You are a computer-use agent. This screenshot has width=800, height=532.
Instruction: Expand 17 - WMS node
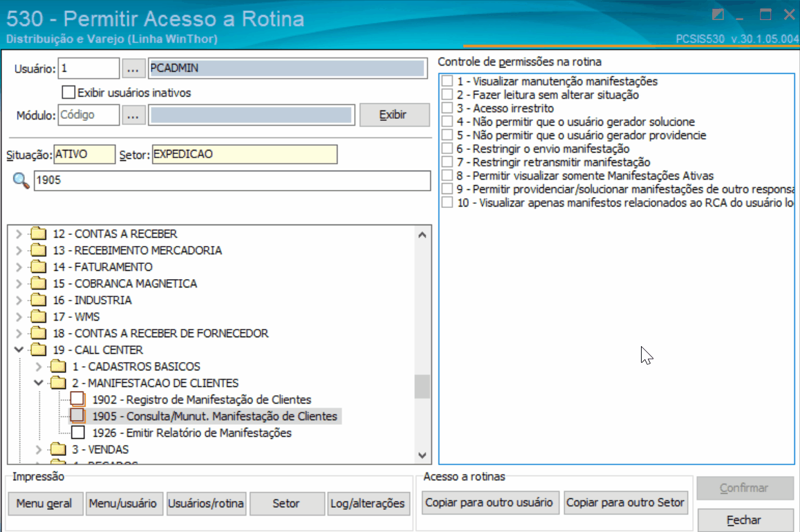[x=19, y=316]
